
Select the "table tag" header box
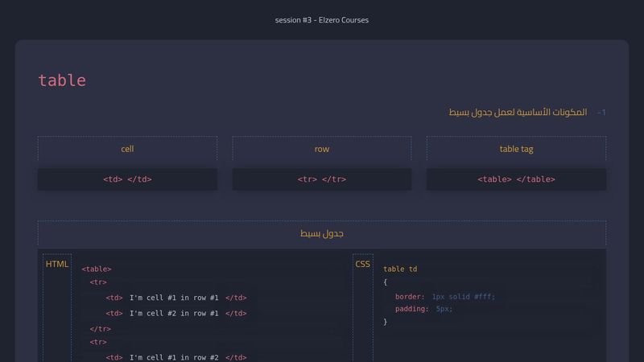pyautogui.click(x=516, y=149)
